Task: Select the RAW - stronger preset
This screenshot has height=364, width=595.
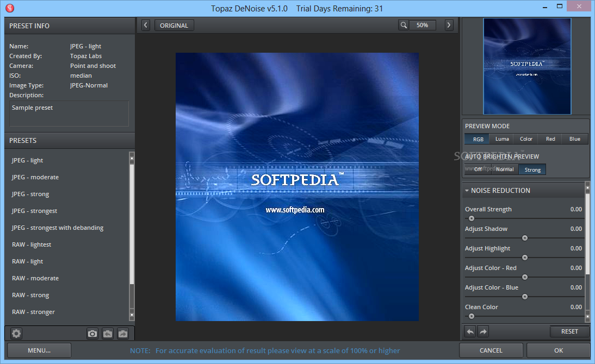Action: [33, 312]
